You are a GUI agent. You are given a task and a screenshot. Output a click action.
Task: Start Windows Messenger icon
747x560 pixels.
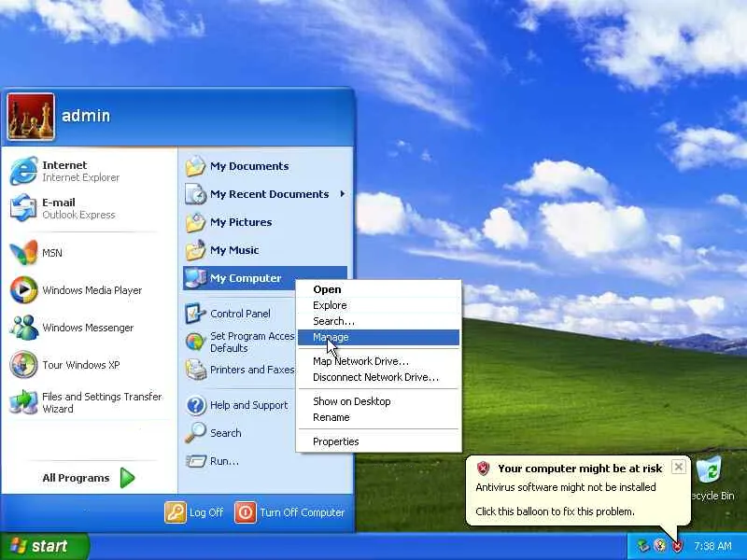click(x=23, y=328)
